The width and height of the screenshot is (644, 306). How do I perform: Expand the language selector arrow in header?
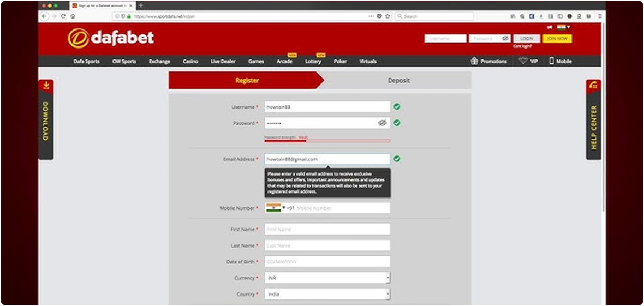point(569,27)
